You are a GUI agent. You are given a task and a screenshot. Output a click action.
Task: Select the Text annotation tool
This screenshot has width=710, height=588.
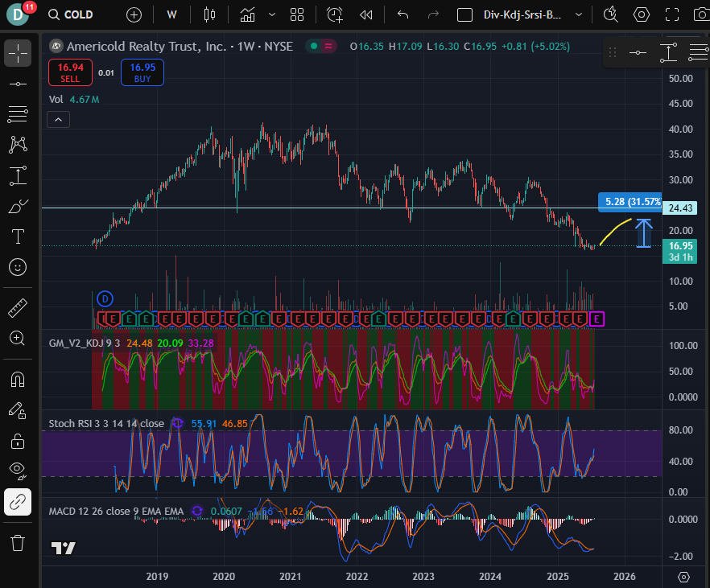coord(18,236)
